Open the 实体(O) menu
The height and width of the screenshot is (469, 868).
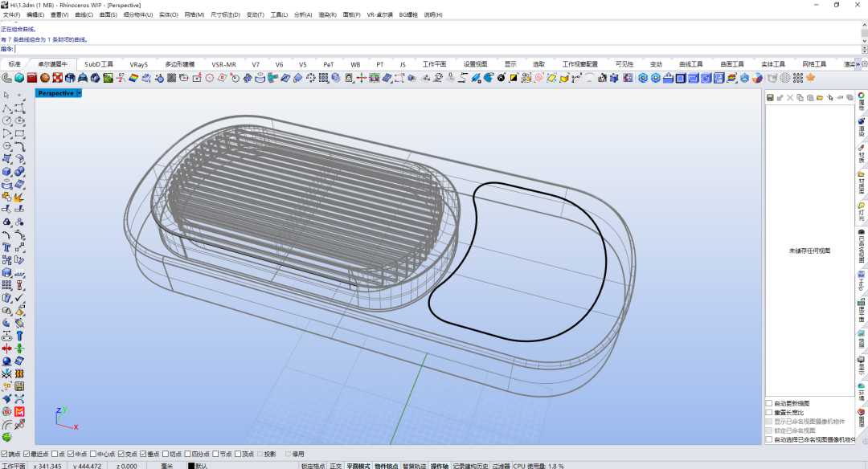(169, 15)
